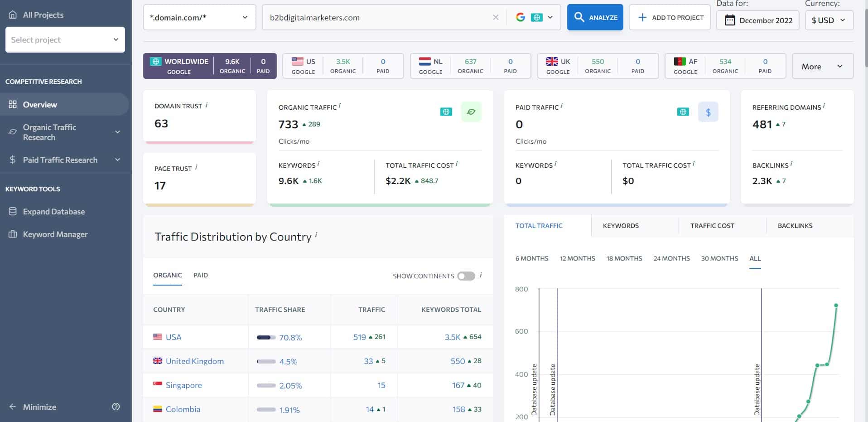Click the help question mark icon
This screenshot has height=422, width=868.
pyautogui.click(x=116, y=407)
